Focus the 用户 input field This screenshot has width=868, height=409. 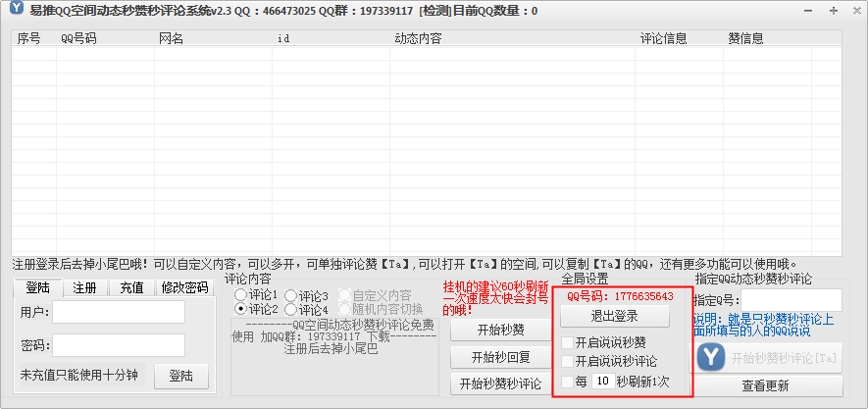[x=119, y=312]
